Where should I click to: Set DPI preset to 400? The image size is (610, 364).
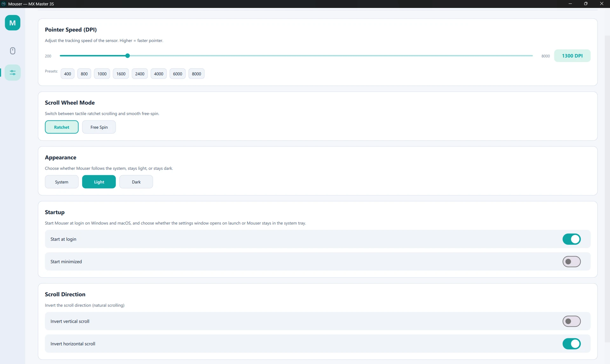(x=67, y=74)
